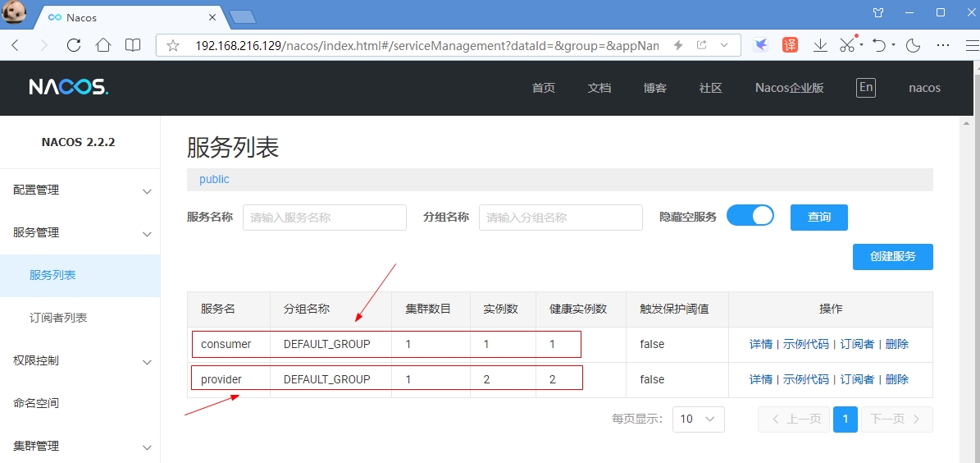Click the 创建服务 button
Screen dimensions: 980x463
[892, 256]
